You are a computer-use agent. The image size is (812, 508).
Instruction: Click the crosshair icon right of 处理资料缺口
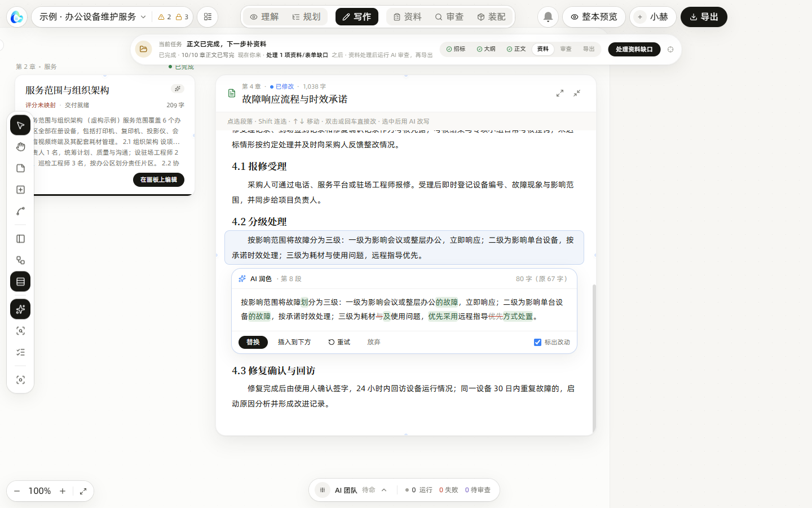point(670,49)
